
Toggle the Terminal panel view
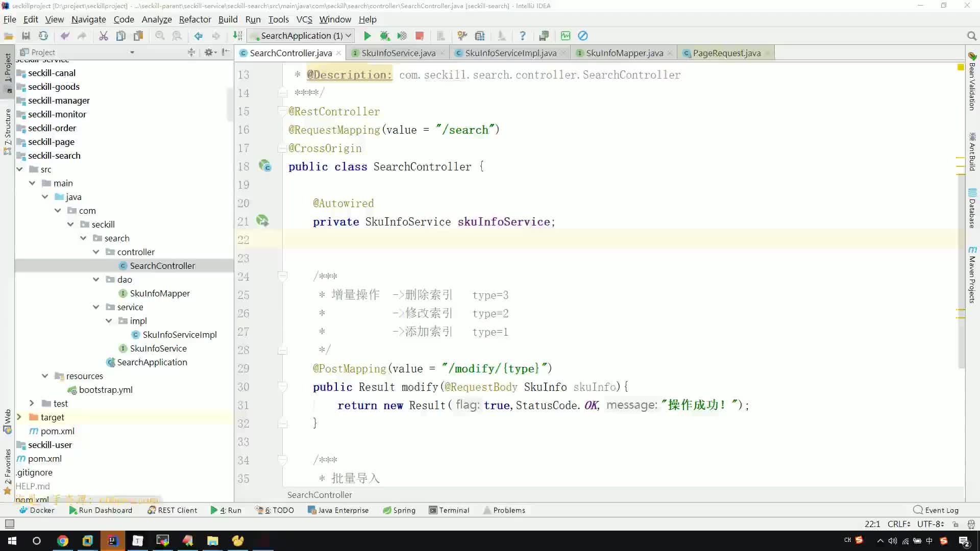[454, 510]
